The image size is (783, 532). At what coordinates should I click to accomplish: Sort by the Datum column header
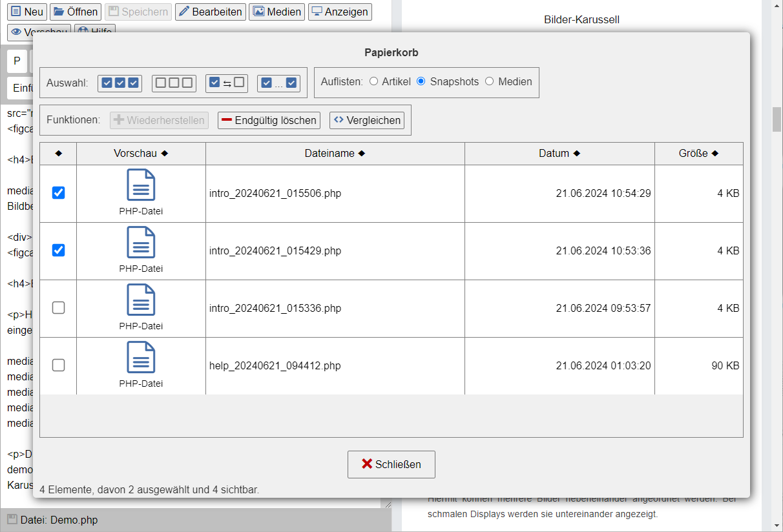coord(559,154)
